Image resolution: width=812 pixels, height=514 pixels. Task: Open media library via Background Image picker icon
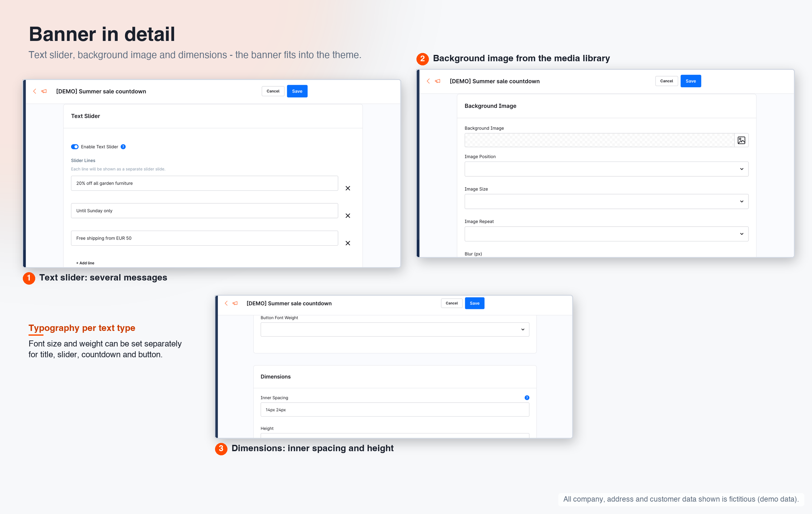[741, 140]
